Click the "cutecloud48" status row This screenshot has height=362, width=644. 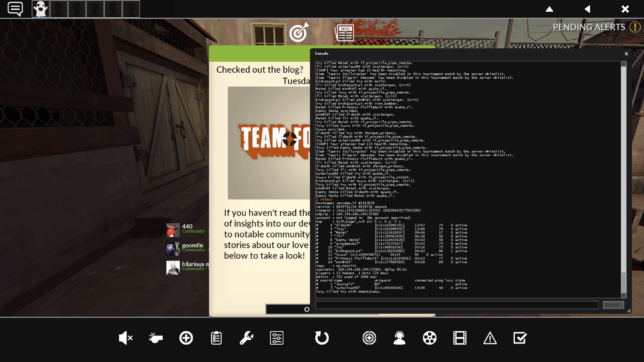coord(391,288)
